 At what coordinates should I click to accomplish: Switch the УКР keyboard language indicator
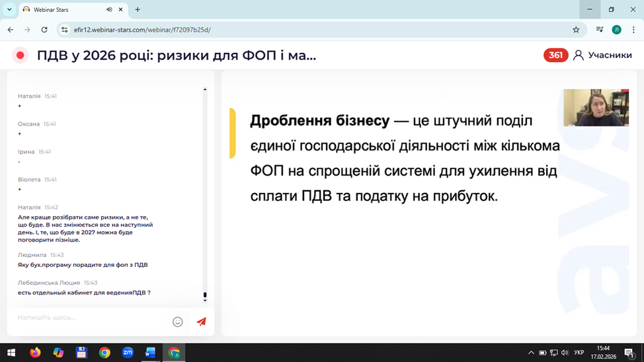tap(579, 353)
